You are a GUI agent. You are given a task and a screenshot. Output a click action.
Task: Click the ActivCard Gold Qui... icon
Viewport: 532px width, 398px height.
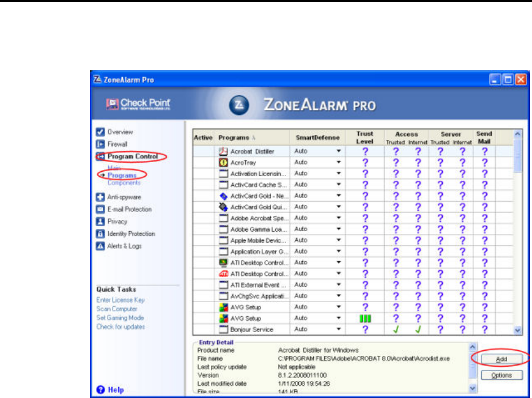point(223,207)
